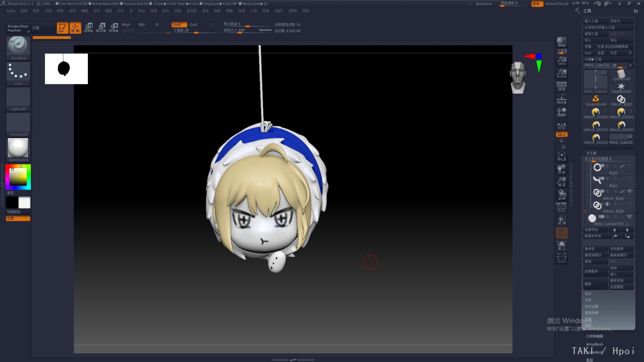
Task: Open the 笔刷 (Brush) menu
Action: pyautogui.click(x=24, y=11)
